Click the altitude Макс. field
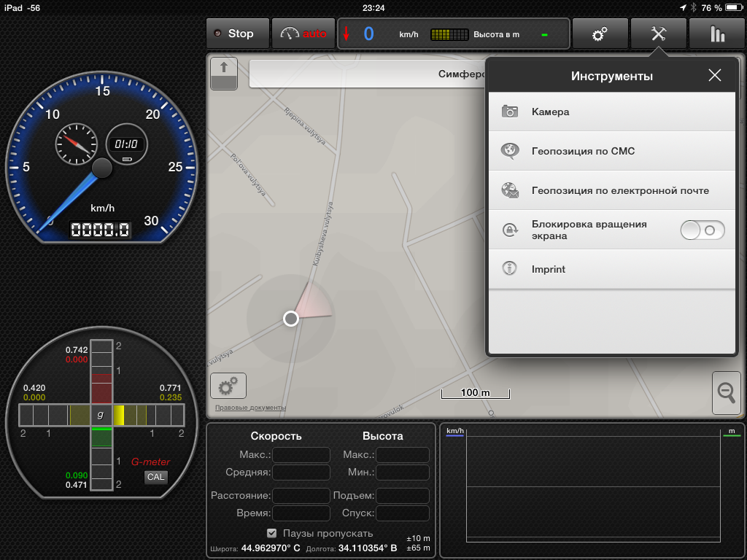747x560 pixels. 403,455
